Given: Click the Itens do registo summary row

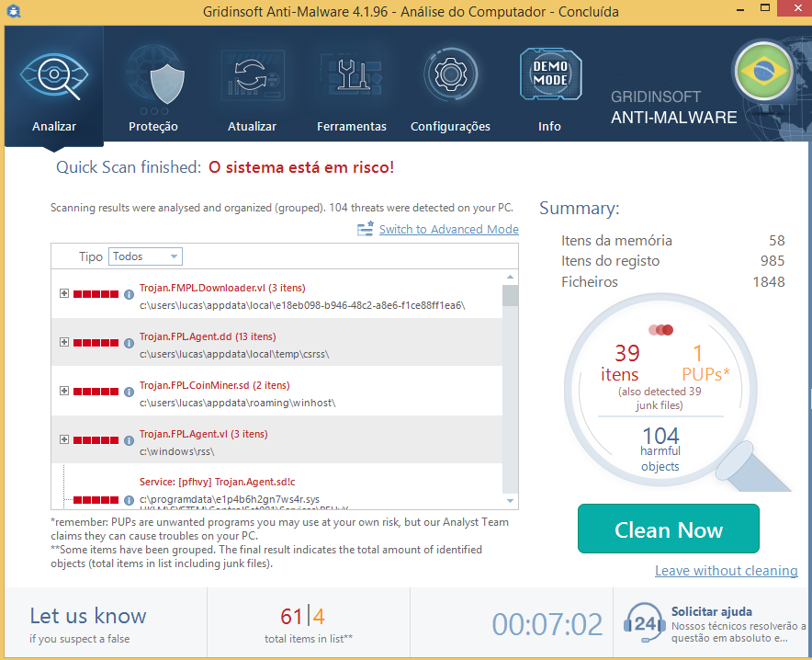Looking at the screenshot, I should point(672,260).
